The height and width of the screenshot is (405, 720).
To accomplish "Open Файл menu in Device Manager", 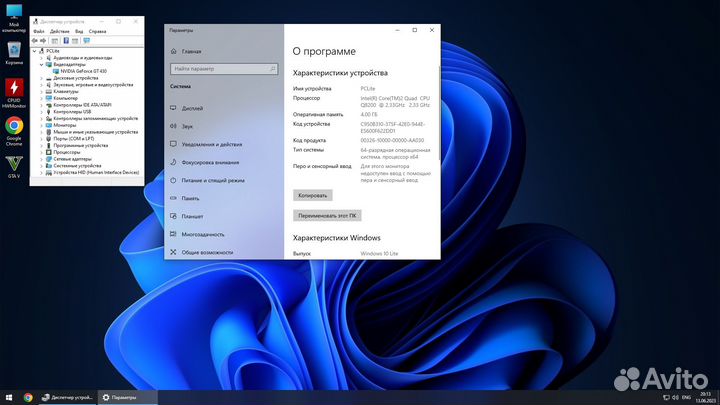I will click(x=39, y=31).
